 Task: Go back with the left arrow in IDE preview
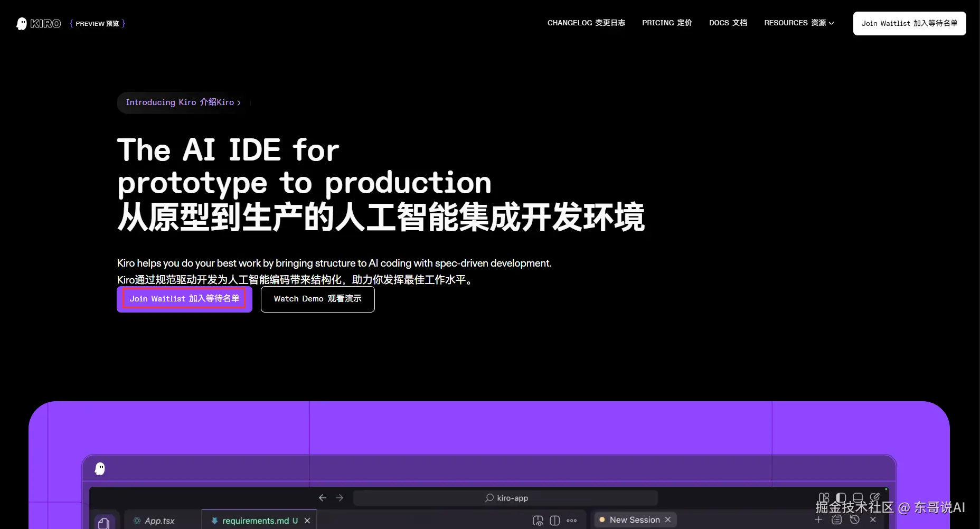tap(323, 498)
